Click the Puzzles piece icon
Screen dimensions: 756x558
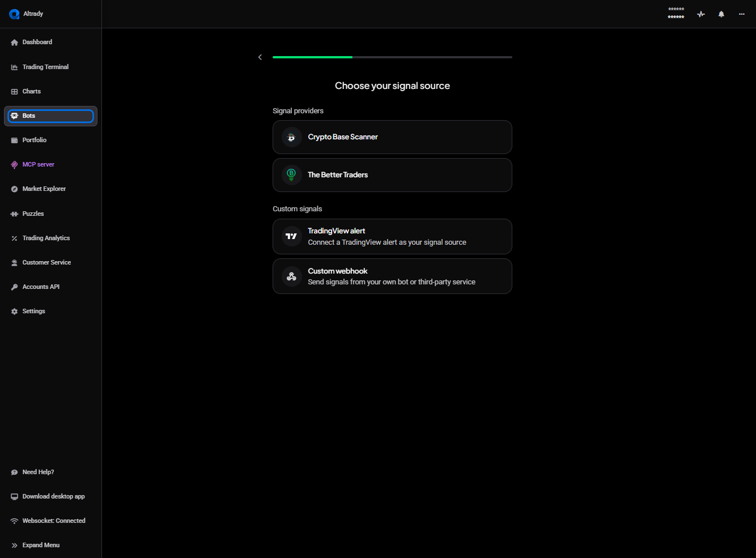15,214
